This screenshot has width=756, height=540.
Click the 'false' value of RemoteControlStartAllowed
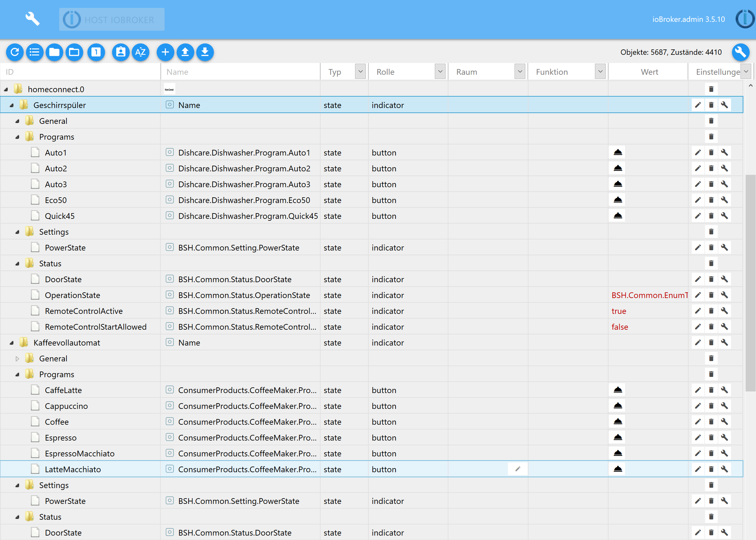click(x=620, y=327)
